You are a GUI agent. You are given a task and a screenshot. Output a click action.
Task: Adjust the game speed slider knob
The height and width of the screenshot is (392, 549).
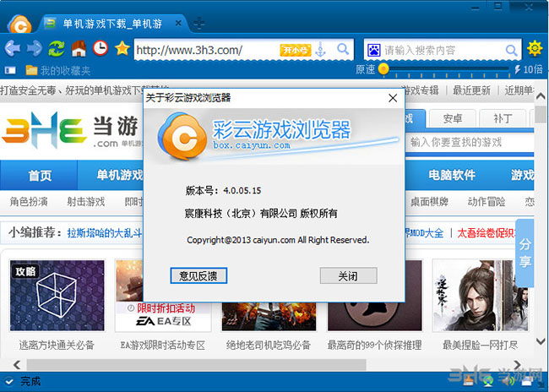click(383, 68)
